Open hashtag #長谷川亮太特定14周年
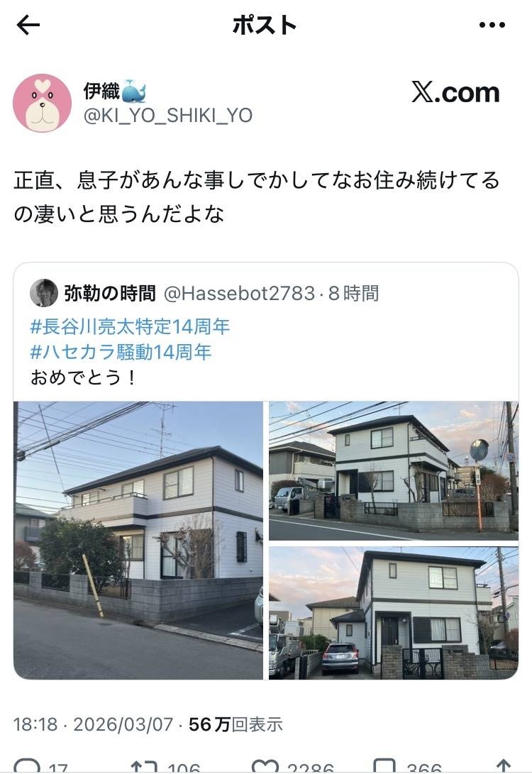 pyautogui.click(x=130, y=327)
